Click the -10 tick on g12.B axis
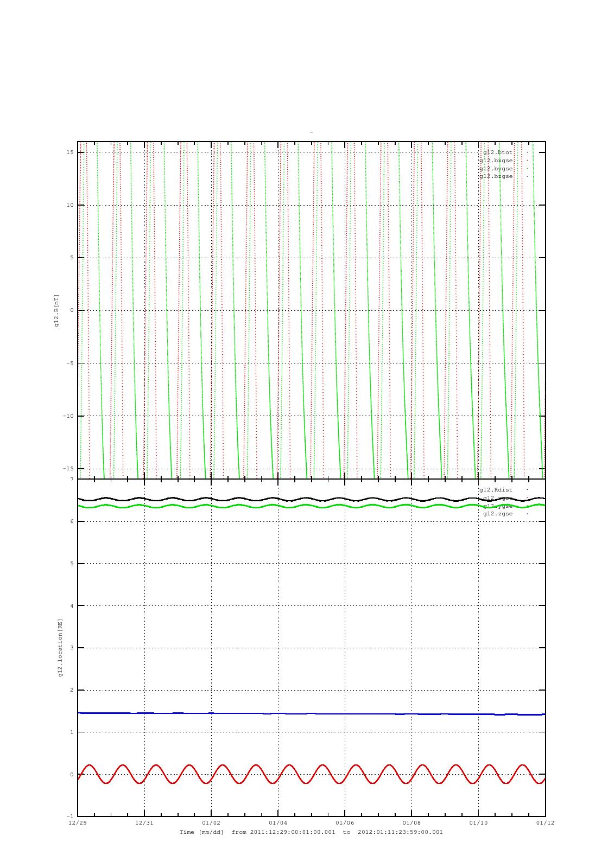The height and width of the screenshot is (868, 614). (x=69, y=416)
